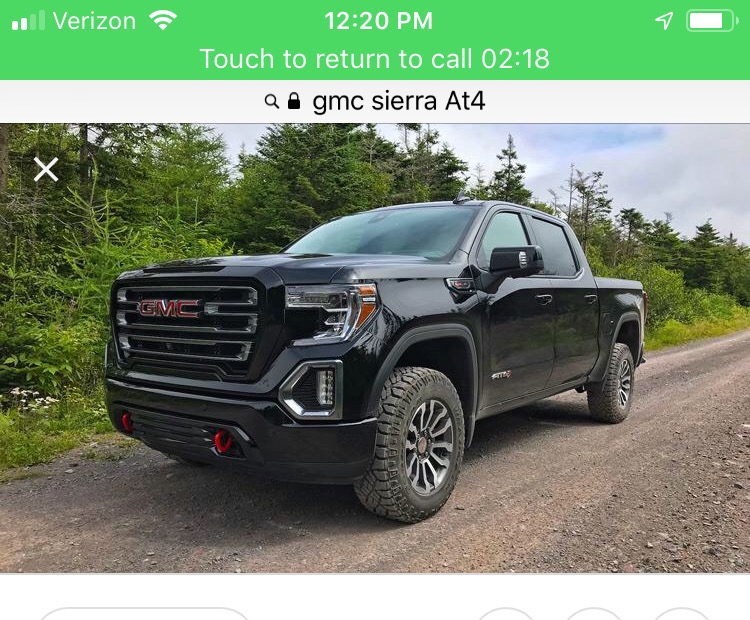Select the 'gmc sierra At4' address text
This screenshot has height=620, width=750.
(x=398, y=100)
